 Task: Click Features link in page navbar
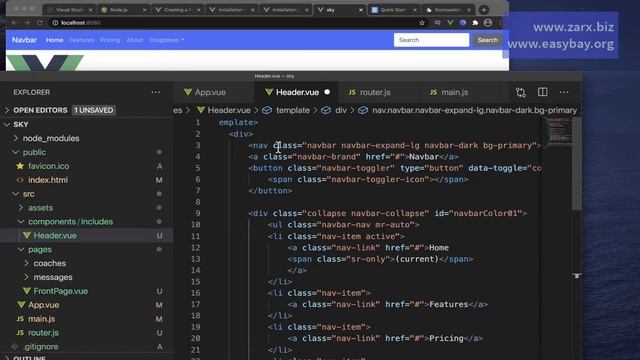82,40
